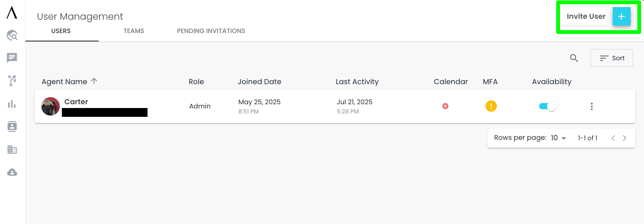The height and width of the screenshot is (224, 644).
Task: Click the app logo in sidebar
Action: [12, 13]
